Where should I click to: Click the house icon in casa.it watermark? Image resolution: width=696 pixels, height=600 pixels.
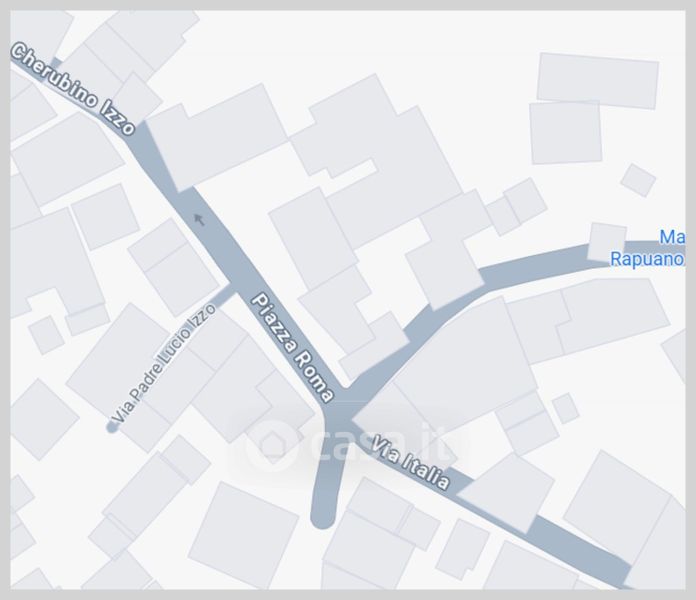coord(270,445)
